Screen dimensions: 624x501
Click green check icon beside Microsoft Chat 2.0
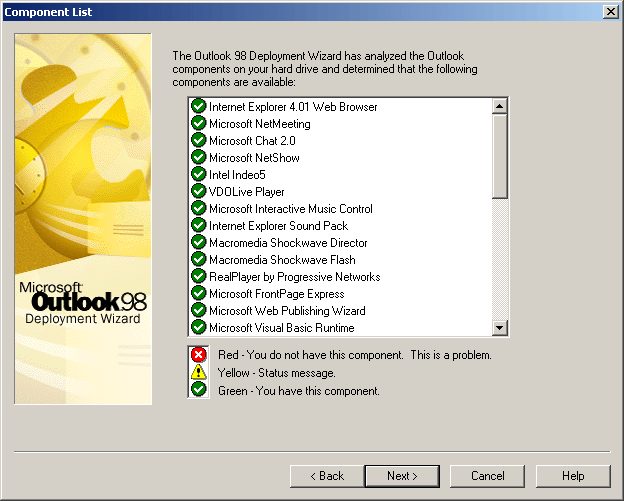(198, 140)
